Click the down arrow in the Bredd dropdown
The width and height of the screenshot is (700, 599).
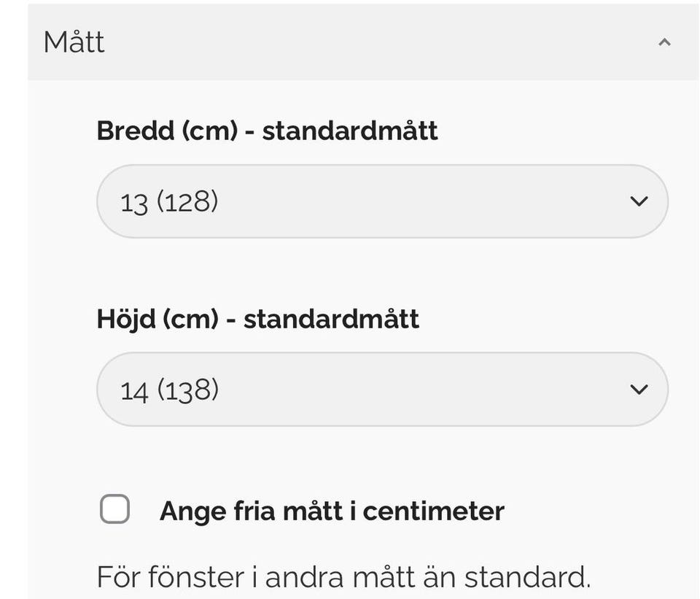tap(639, 201)
